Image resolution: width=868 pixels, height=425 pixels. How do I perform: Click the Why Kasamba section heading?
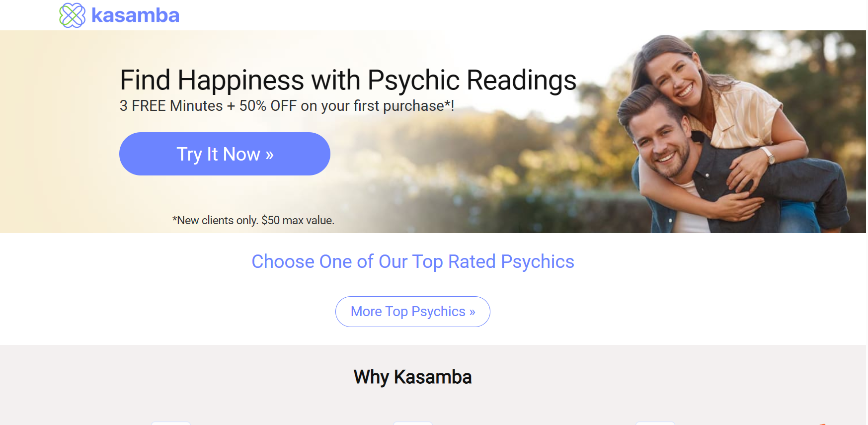point(412,377)
